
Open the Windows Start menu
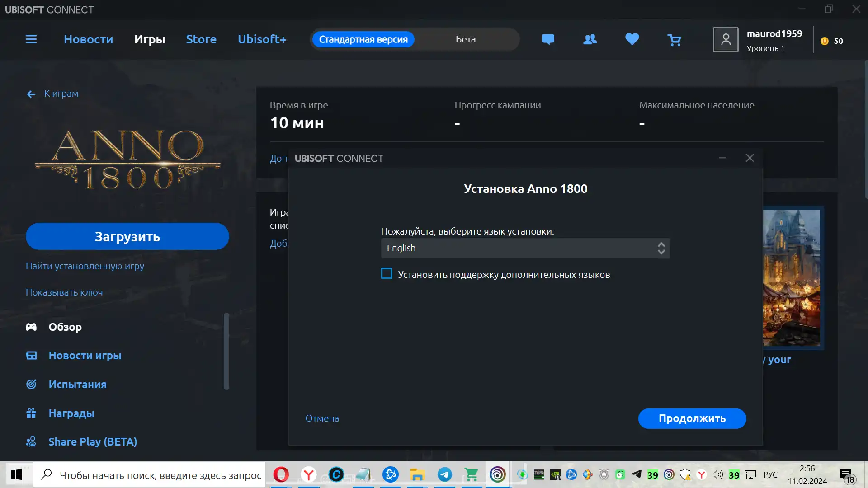tap(16, 474)
